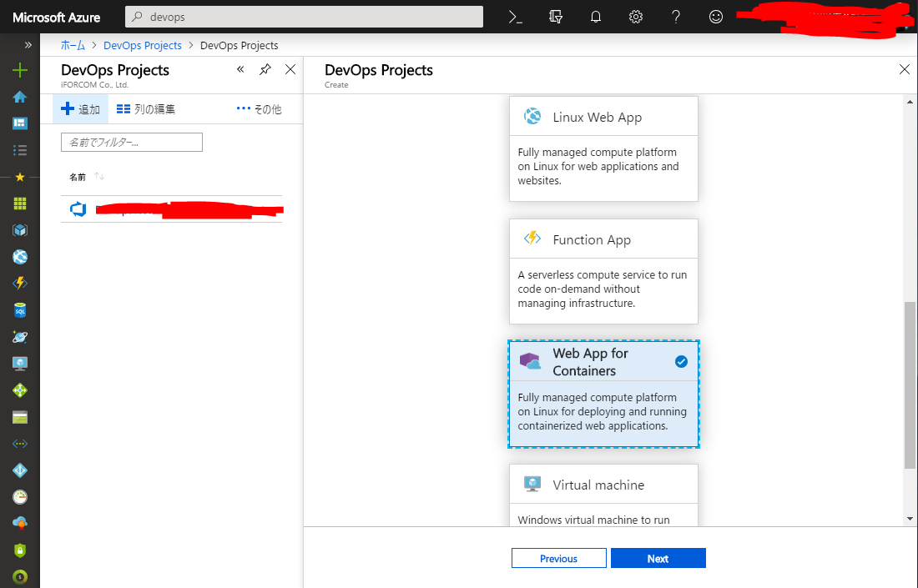Open Settings gear in top bar
The height and width of the screenshot is (588, 918).
(636, 17)
